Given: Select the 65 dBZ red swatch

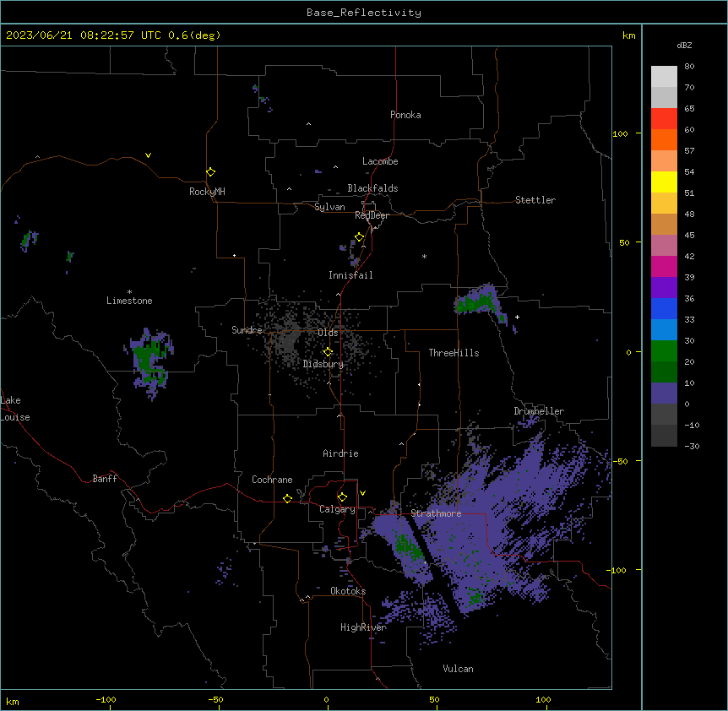Looking at the screenshot, I should (664, 118).
